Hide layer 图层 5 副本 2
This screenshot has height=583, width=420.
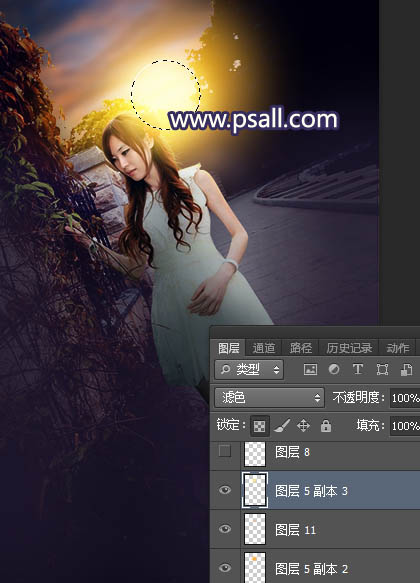(224, 568)
